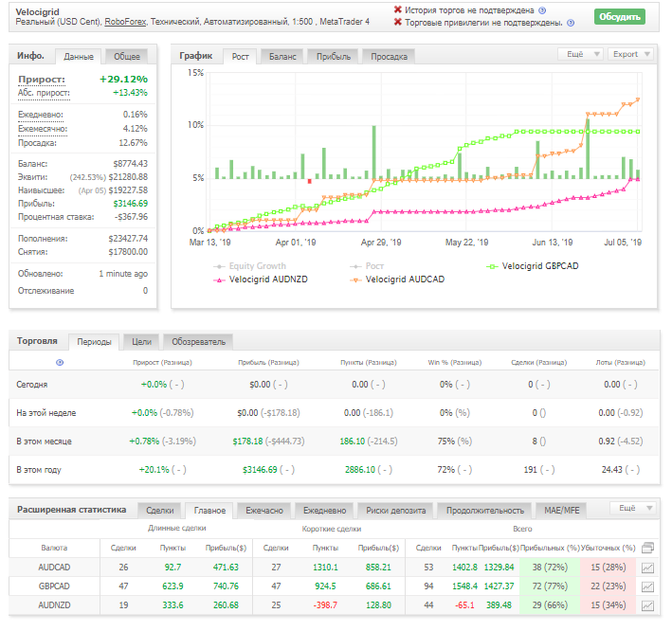672x631 pixels.
Task: Open the Риски депозита tab
Action: tap(395, 510)
